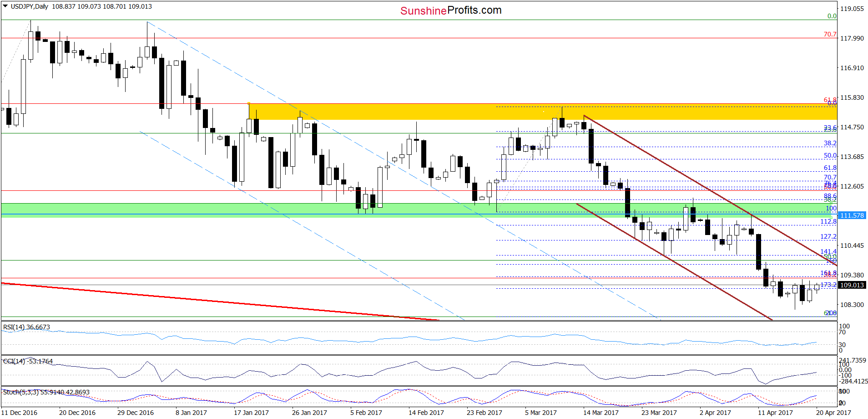Click the blue 127.2 Fibonacci extension label
868x419 pixels.
[x=828, y=236]
